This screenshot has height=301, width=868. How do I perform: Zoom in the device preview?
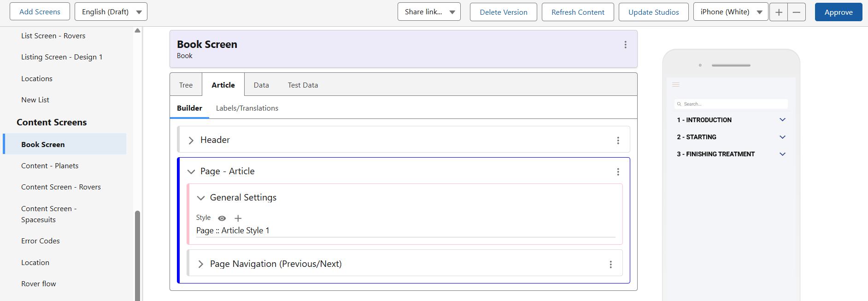(779, 12)
